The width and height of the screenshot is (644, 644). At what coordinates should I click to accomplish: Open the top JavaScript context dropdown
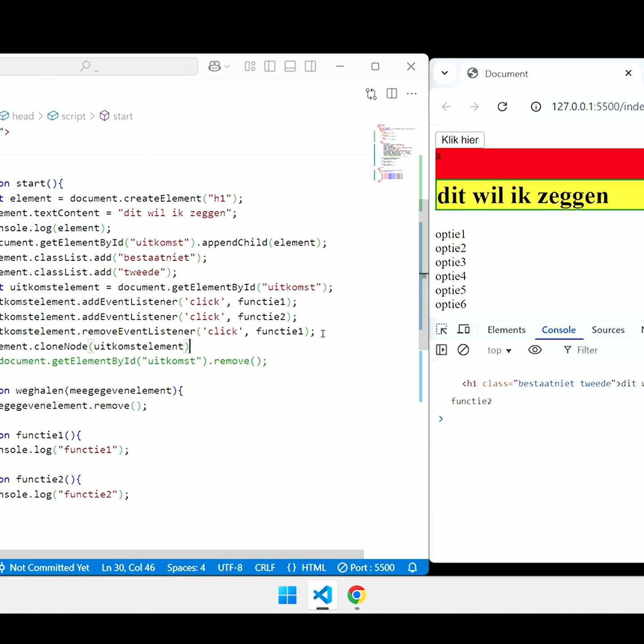499,350
